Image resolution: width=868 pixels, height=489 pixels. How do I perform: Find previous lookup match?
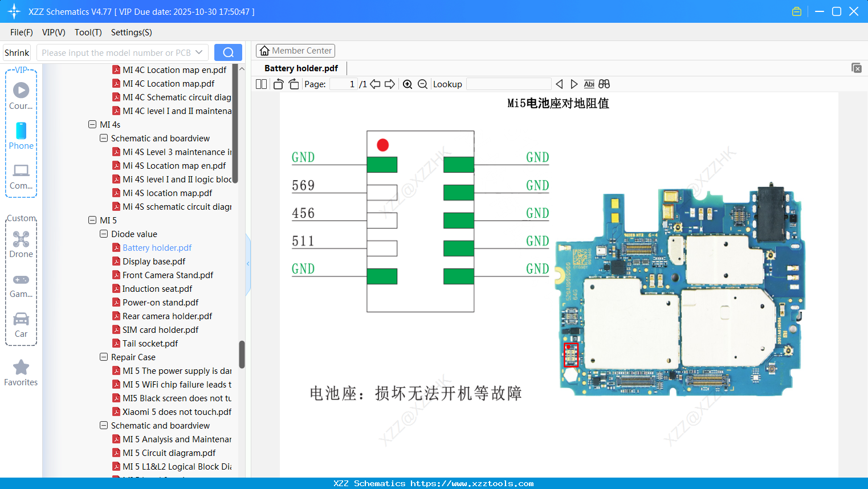point(559,84)
